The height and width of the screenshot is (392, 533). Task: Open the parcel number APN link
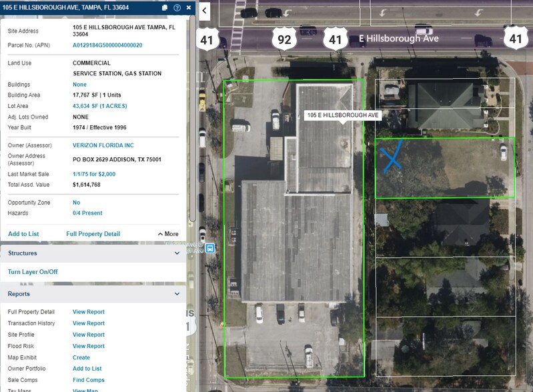[x=107, y=45]
